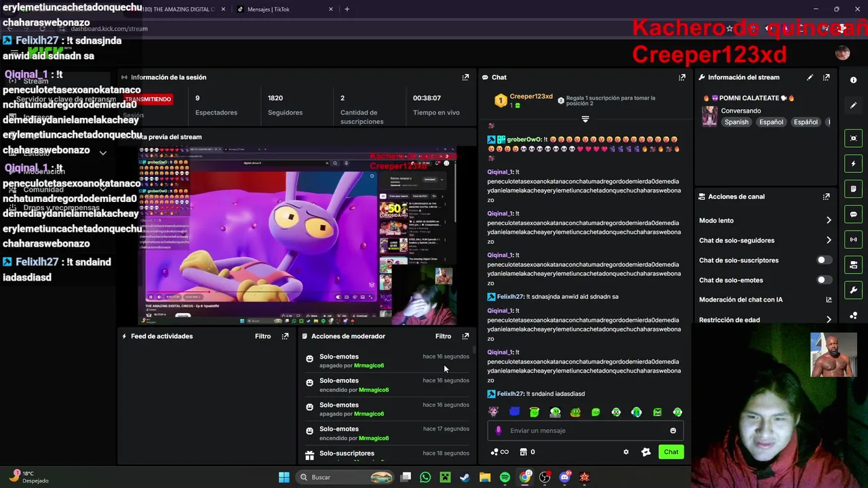Open the emoji picker in message box
868x488 pixels.
click(x=673, y=430)
